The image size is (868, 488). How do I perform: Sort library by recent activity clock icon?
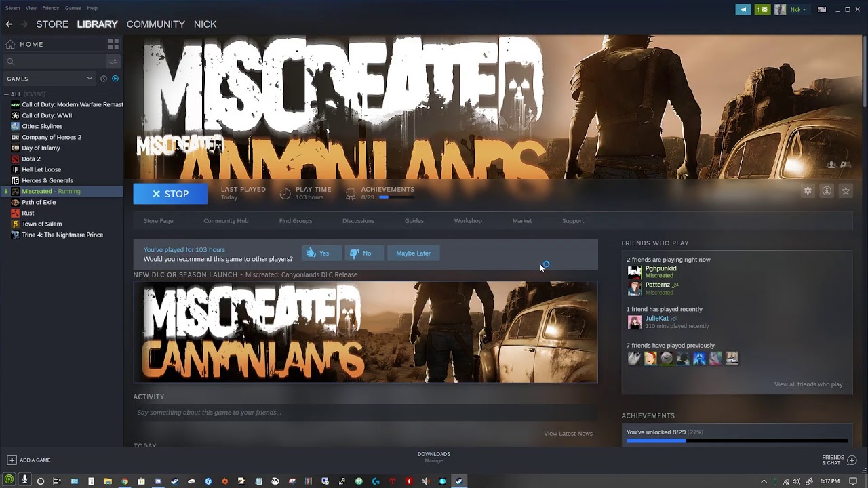click(x=104, y=79)
